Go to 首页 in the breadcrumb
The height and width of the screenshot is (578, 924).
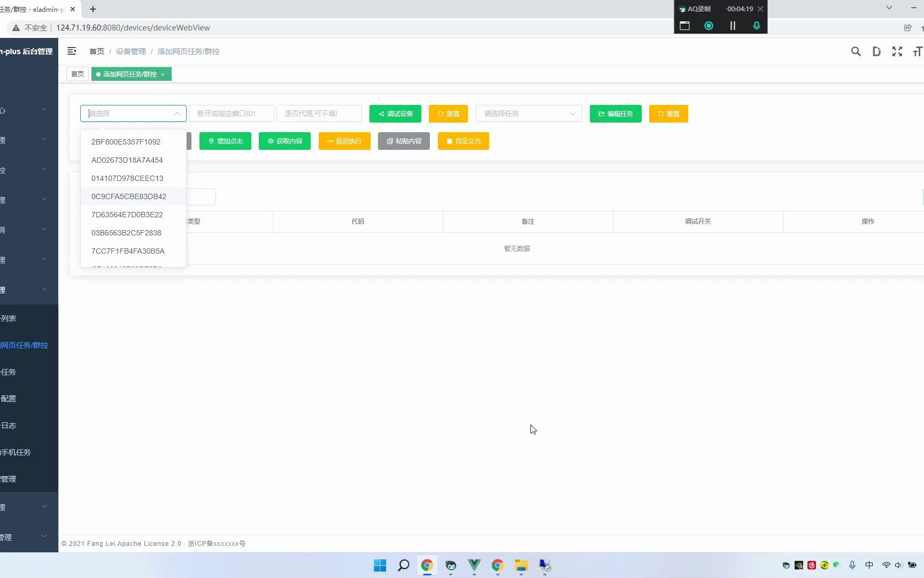pos(97,51)
